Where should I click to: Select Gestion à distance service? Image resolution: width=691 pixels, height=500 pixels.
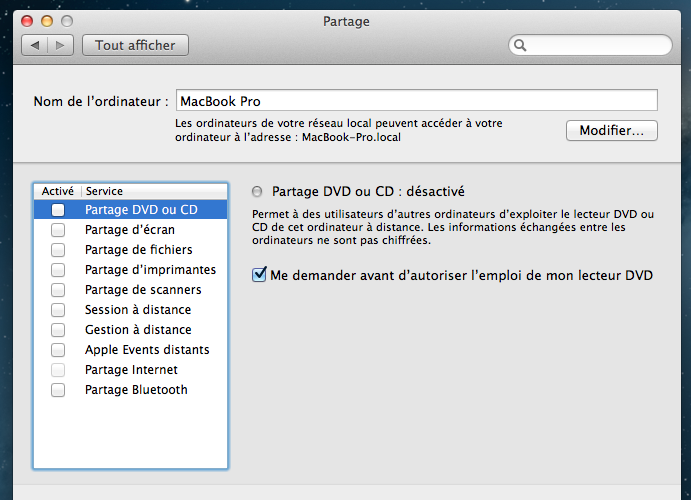pos(130,330)
